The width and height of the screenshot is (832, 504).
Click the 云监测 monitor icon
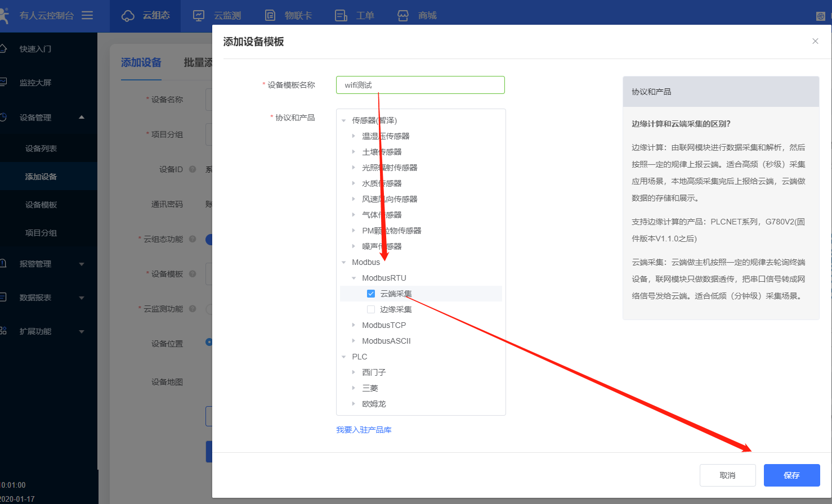tap(199, 16)
